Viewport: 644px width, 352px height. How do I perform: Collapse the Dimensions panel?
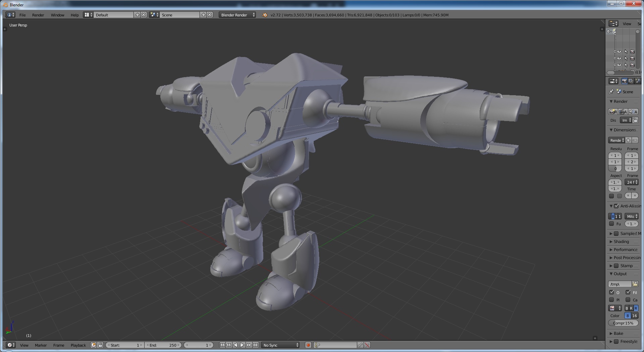[611, 130]
